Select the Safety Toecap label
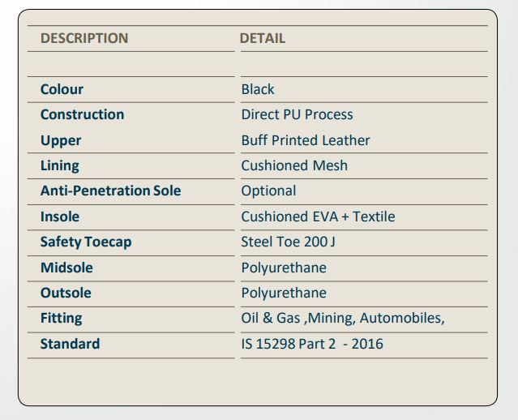518x420 pixels. 86,242
